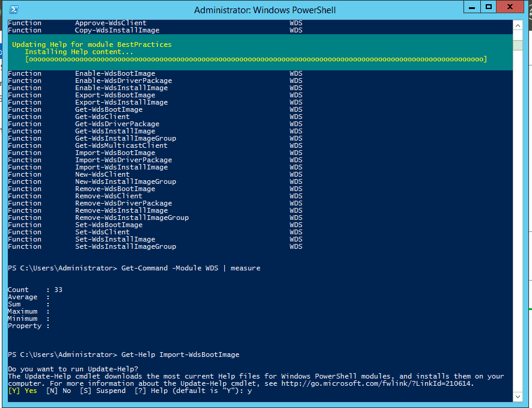Click the PowerShell icon in the title bar
532x408 pixels.
tap(14, 9)
